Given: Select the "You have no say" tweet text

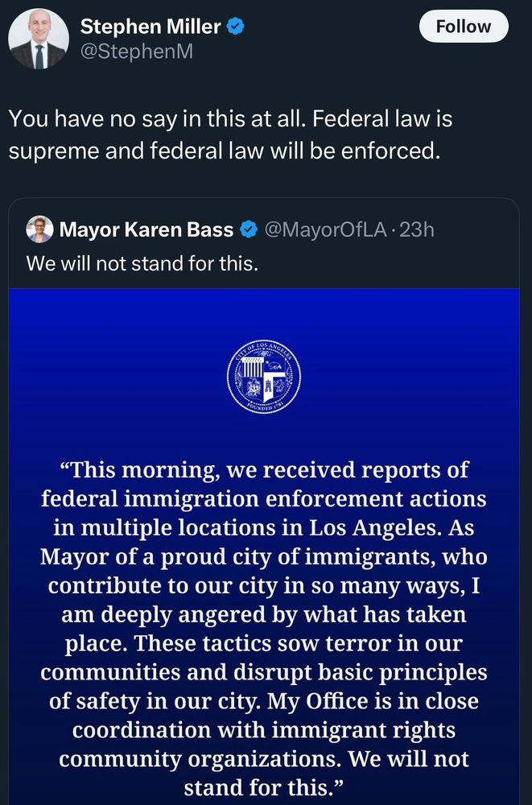Looking at the screenshot, I should coord(230,119).
